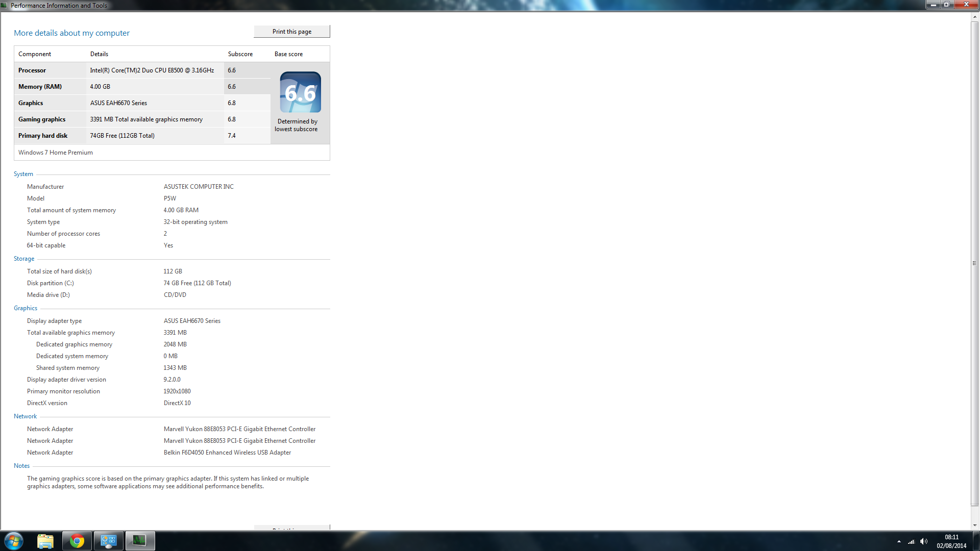Launch Google Chrome from the taskbar

pos(77,541)
